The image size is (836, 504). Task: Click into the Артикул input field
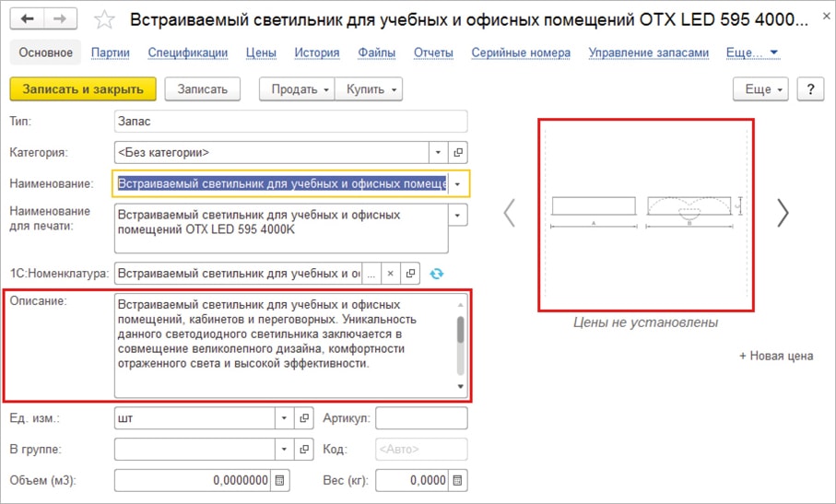click(x=421, y=418)
